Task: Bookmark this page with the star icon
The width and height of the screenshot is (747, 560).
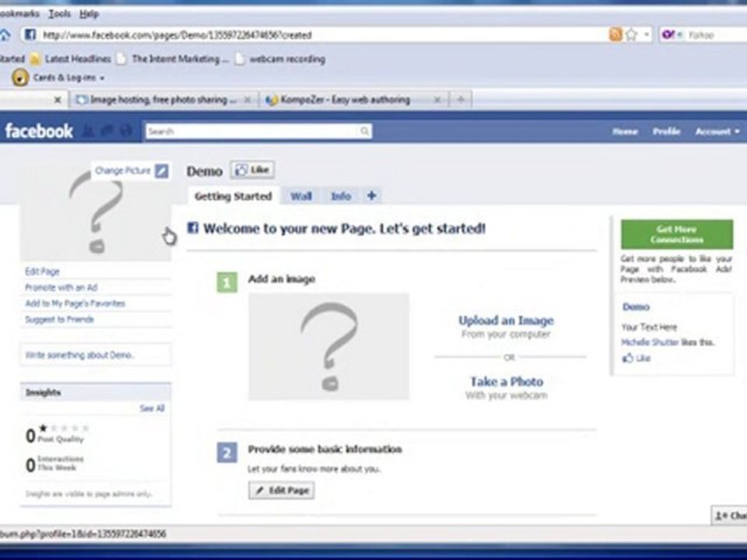Action: point(631,34)
